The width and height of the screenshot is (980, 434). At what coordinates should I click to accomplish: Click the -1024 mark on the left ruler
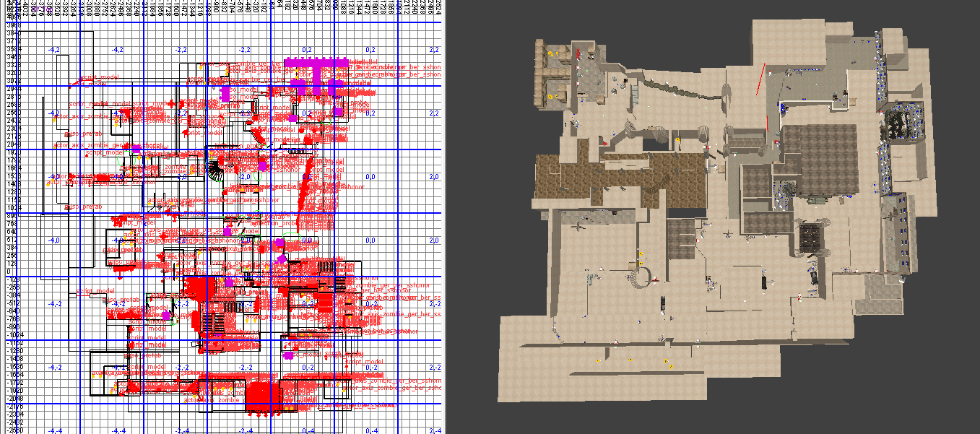coord(13,334)
